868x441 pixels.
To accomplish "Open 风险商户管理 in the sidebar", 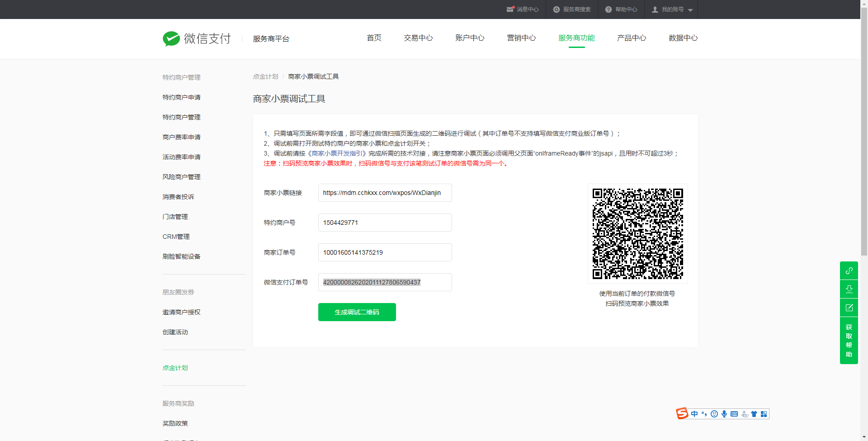I will (x=181, y=177).
